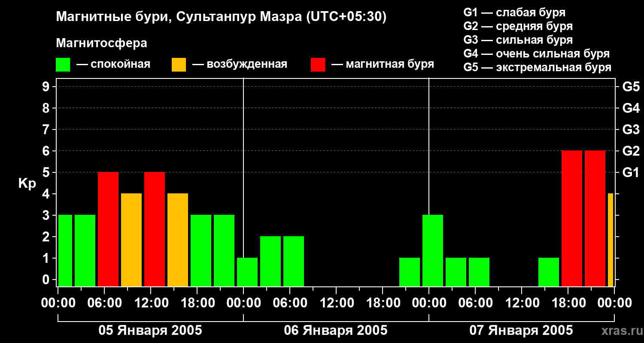Viewport: 644px width, 343px height.
Task: Click the standalone G3 label on right axis
Action: [631, 129]
